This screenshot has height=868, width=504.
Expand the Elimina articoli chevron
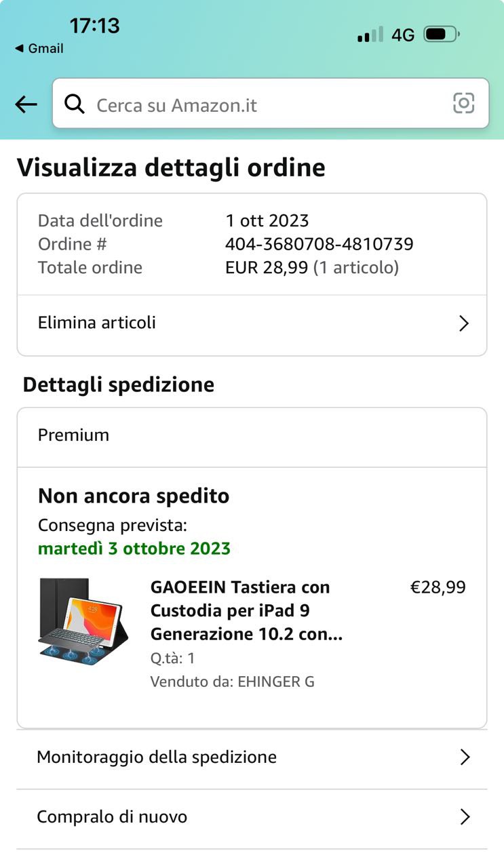tap(464, 323)
